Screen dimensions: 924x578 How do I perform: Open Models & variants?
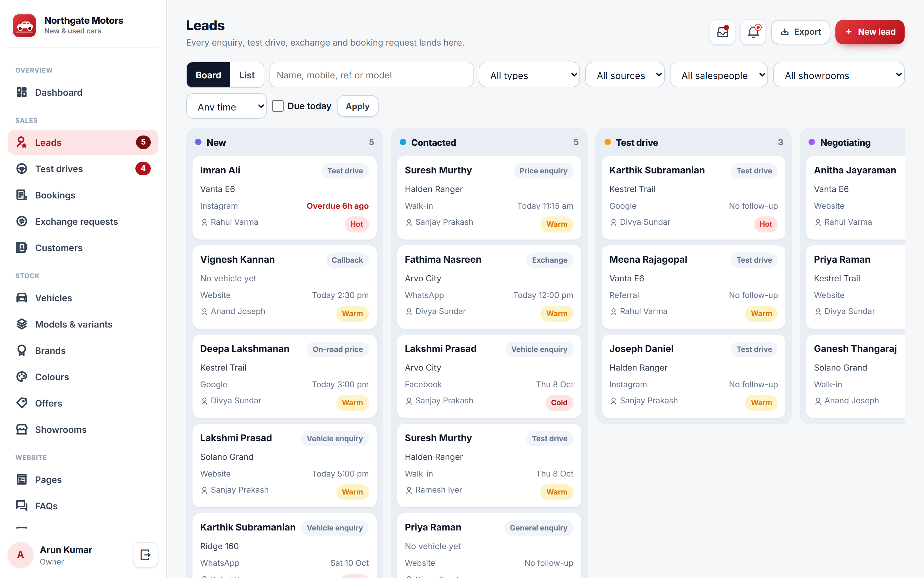point(83,324)
